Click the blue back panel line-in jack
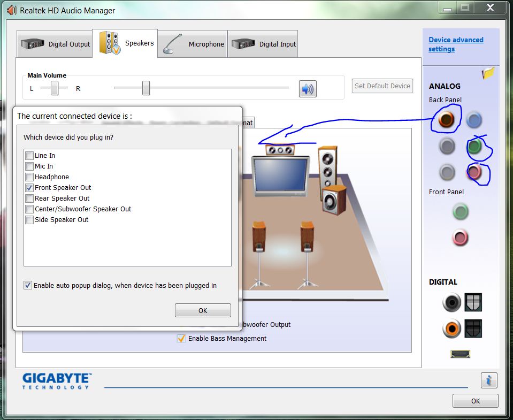 point(473,119)
